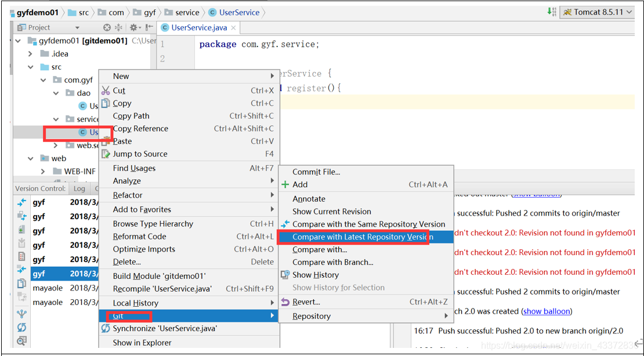Collapse the web folder

click(30, 158)
